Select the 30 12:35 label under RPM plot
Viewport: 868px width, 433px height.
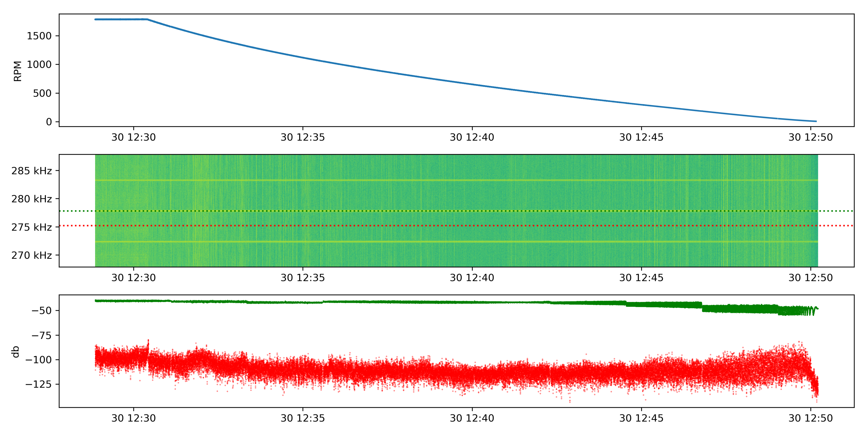click(303, 137)
